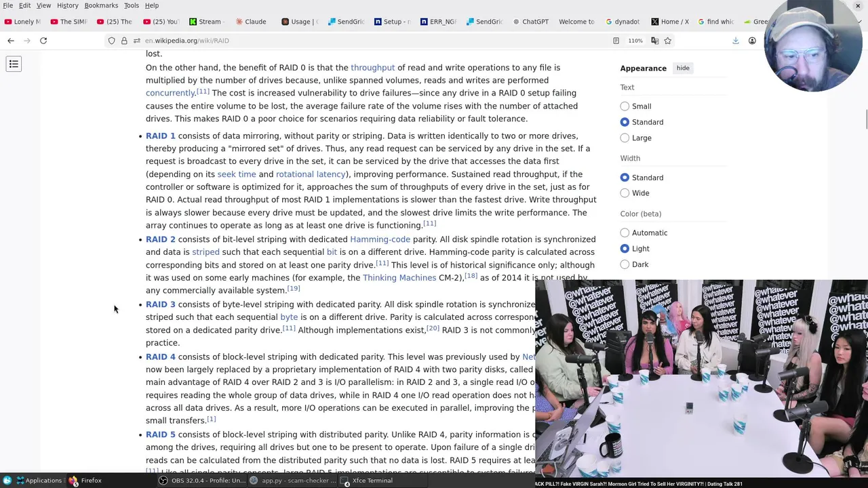Select Standard page width
The height and width of the screenshot is (488, 868).
pyautogui.click(x=625, y=178)
